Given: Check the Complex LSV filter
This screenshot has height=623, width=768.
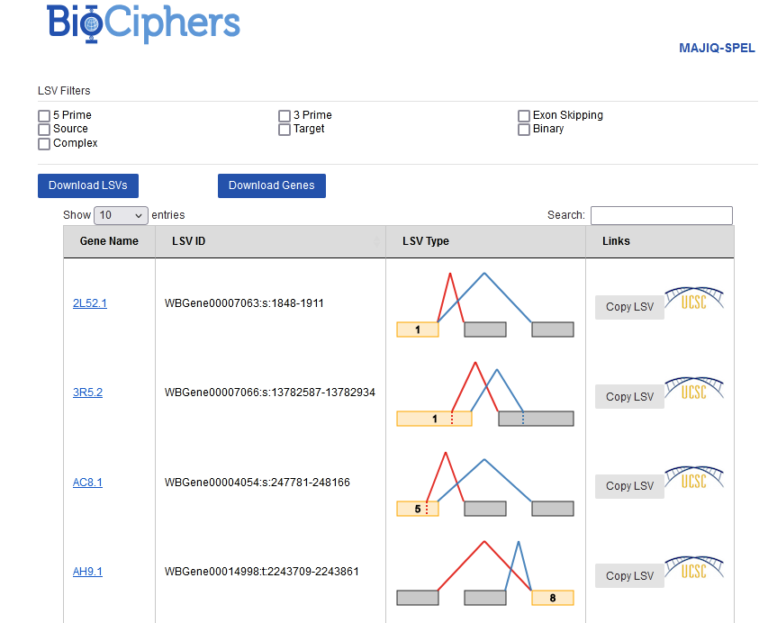Looking at the screenshot, I should click(x=44, y=144).
